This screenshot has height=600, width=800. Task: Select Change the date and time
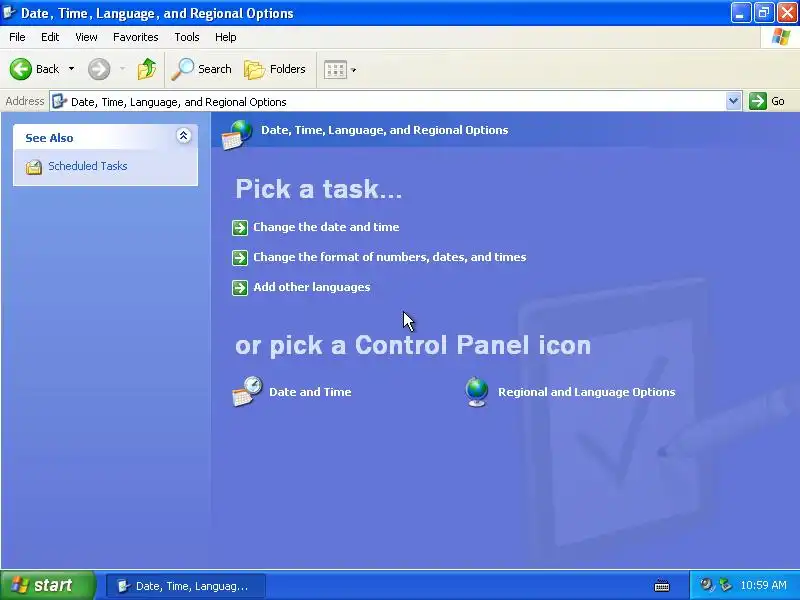[326, 227]
